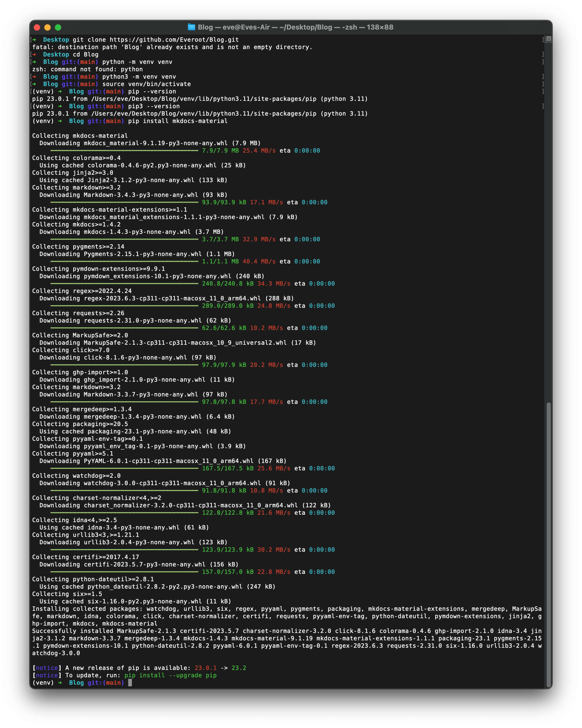
Task: Click 'Downloading certifi-2023.5.7' line
Action: (139, 564)
